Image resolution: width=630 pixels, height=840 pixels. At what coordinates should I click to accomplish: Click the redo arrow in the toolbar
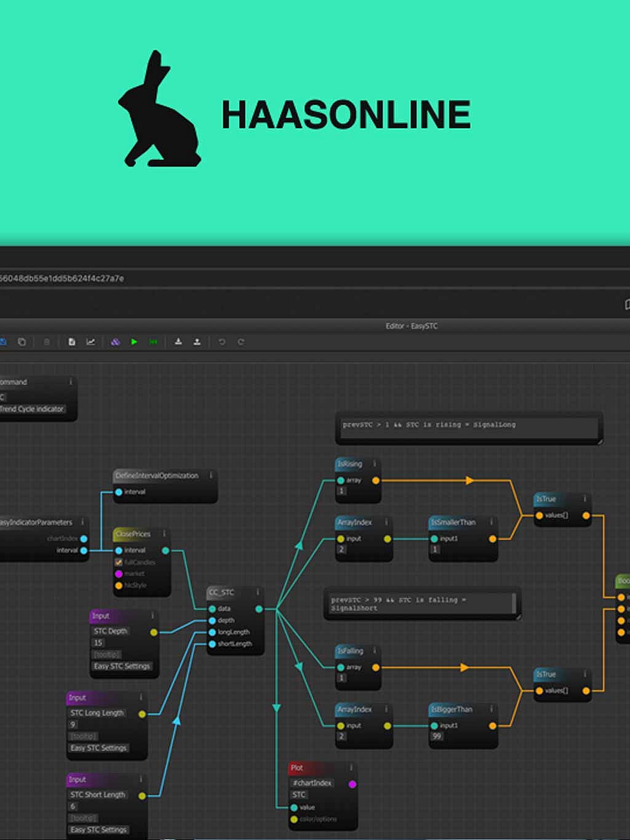click(x=241, y=342)
